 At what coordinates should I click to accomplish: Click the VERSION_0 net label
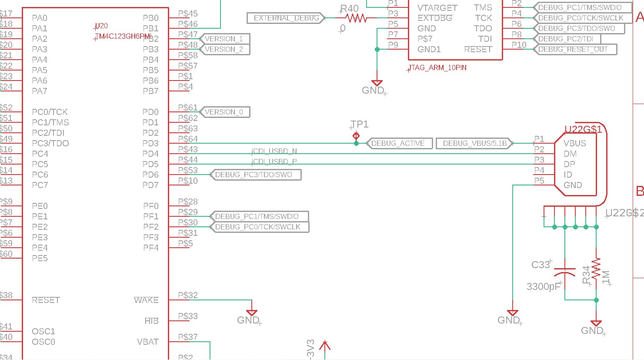pyautogui.click(x=224, y=112)
